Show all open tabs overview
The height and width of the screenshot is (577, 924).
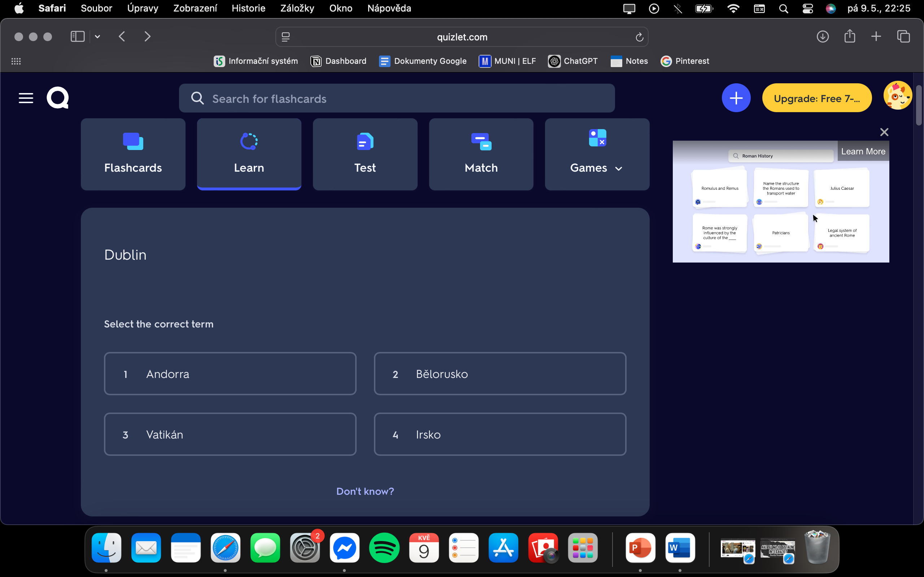[904, 36]
